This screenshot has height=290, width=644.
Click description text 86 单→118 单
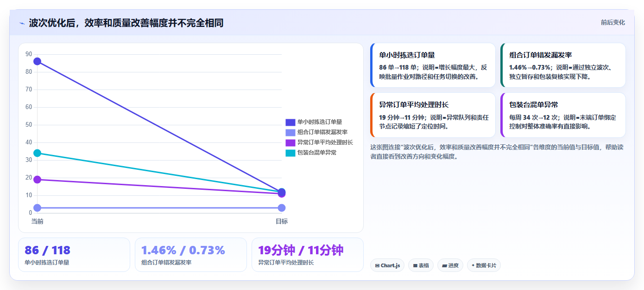[398, 67]
